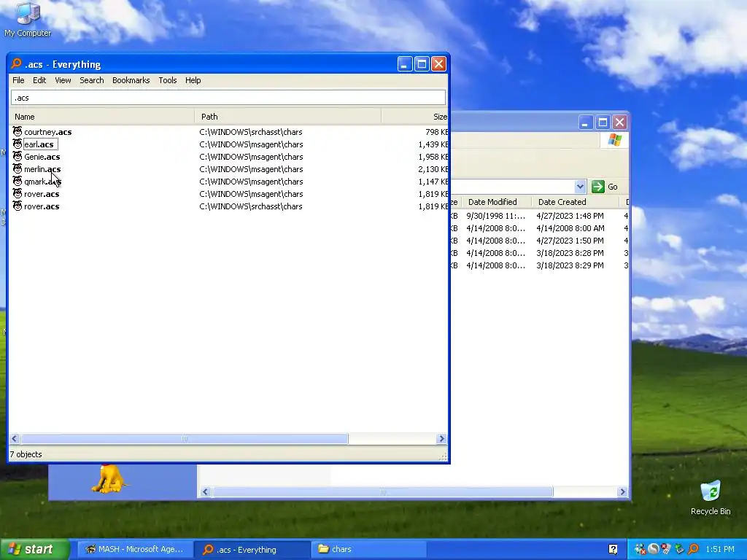
Task: Open the Bookmarks menu
Action: [131, 80]
